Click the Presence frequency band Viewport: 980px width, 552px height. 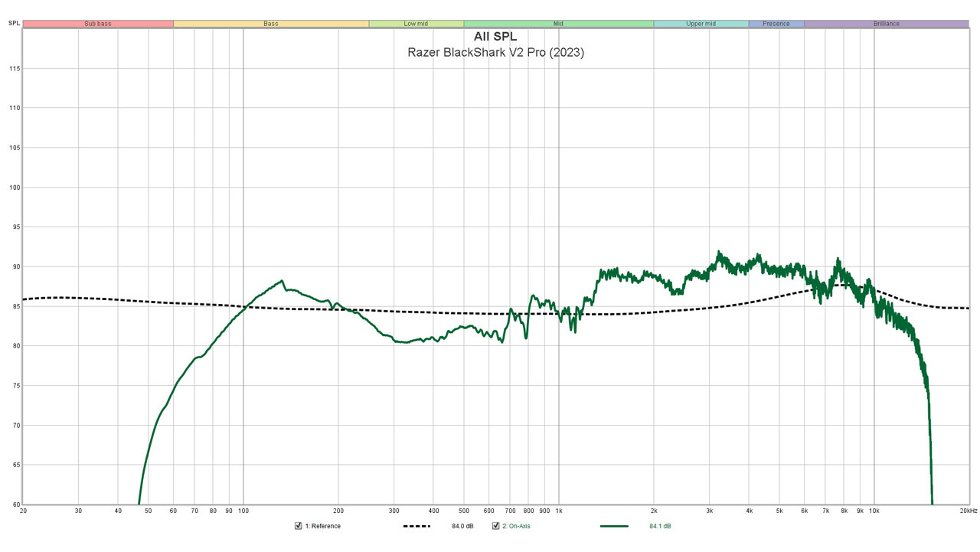(776, 24)
